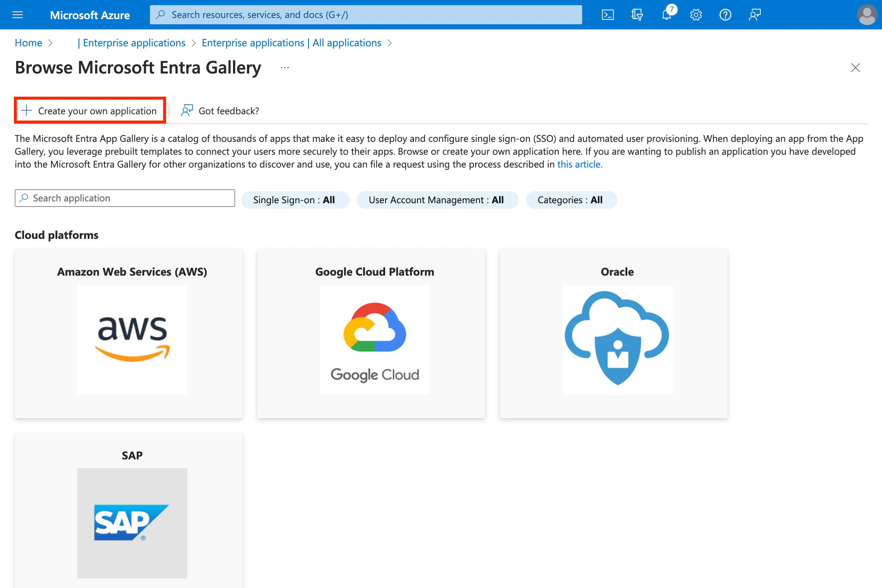Open the 'this article' link
Image resolution: width=882 pixels, height=588 pixels.
pos(580,164)
